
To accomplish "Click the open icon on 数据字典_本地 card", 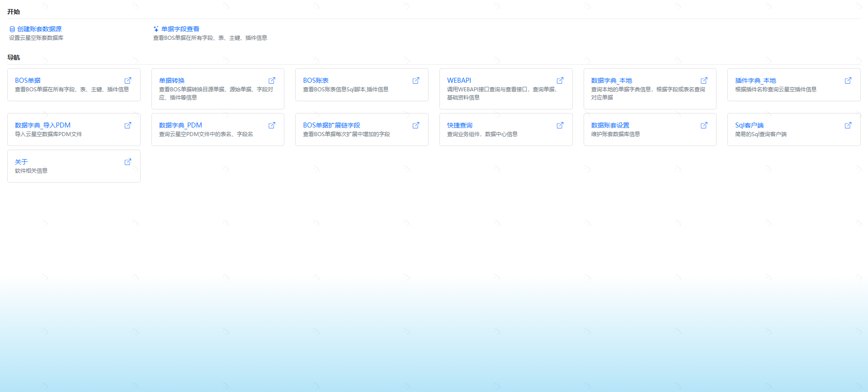I will tap(704, 80).
